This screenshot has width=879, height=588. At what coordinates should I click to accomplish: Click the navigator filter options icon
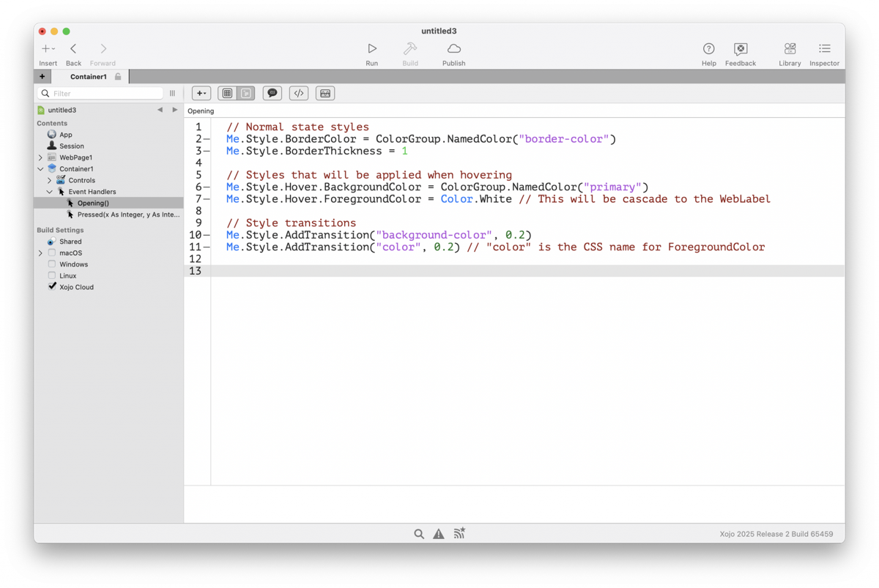click(x=173, y=93)
